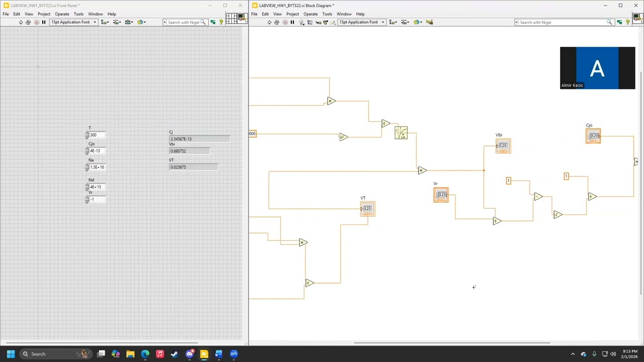The width and height of the screenshot is (644, 362).
Task: Click Abort Execution in Block Diagram toolbar
Action: [x=285, y=22]
